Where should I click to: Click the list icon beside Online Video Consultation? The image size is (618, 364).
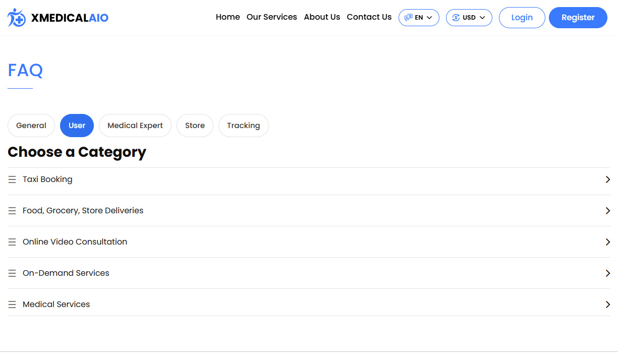[12, 242]
